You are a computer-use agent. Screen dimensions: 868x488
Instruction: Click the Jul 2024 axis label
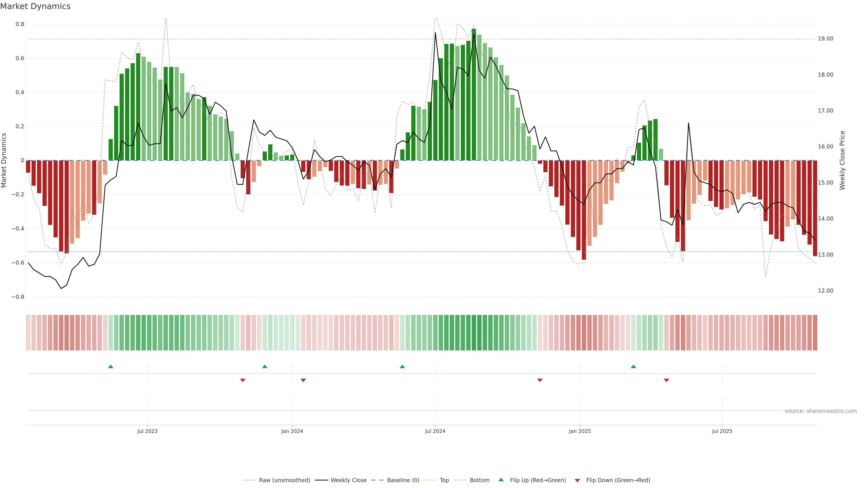coord(435,431)
